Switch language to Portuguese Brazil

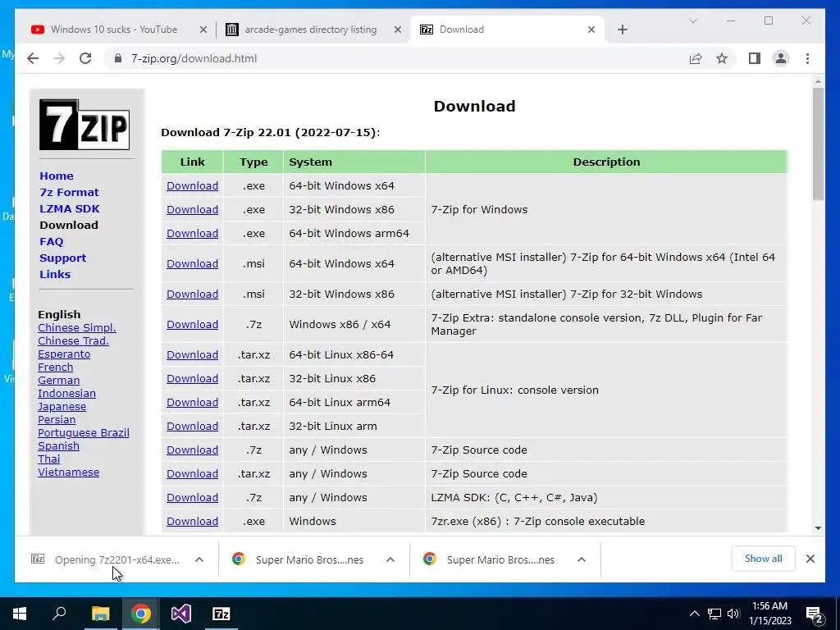(84, 433)
